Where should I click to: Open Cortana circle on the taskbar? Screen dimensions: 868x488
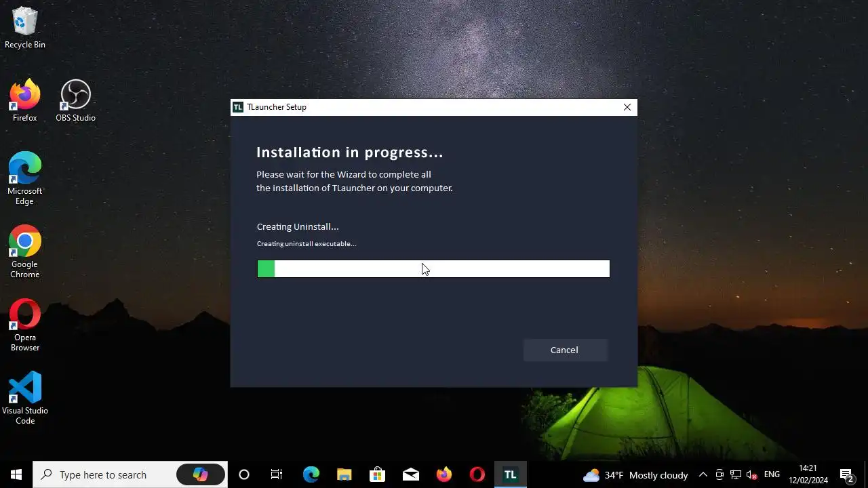point(244,474)
